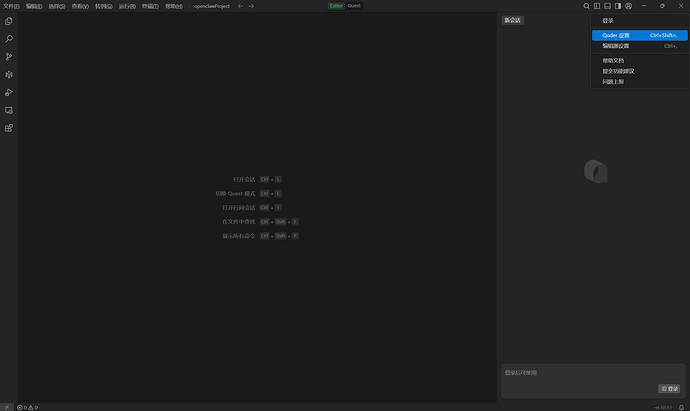Click the 新会话 tab in chat panel
The height and width of the screenshot is (411, 690).
tap(512, 20)
